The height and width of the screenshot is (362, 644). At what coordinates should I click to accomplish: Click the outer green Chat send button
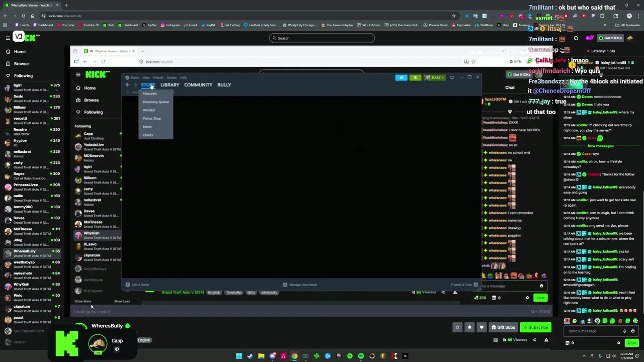click(x=631, y=343)
